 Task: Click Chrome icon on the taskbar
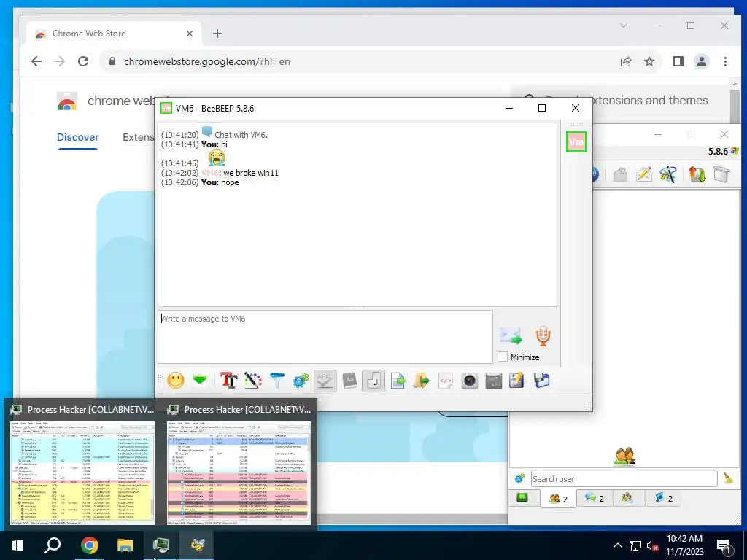(x=89, y=545)
